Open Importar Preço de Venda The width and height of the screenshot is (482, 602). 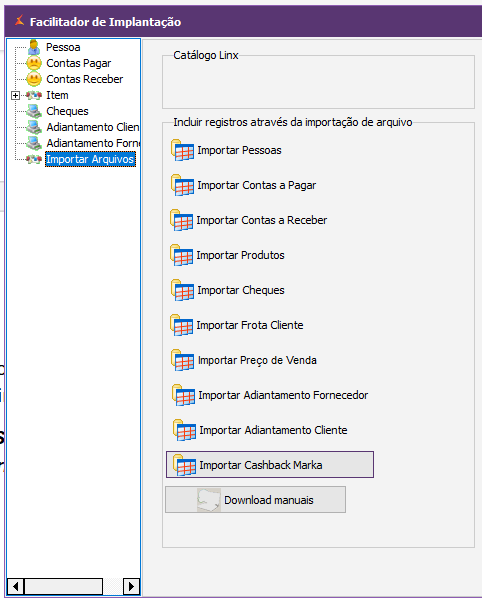(x=257, y=360)
